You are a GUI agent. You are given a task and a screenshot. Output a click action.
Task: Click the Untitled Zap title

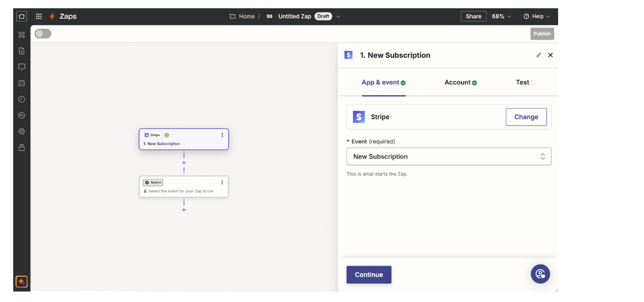click(x=294, y=17)
